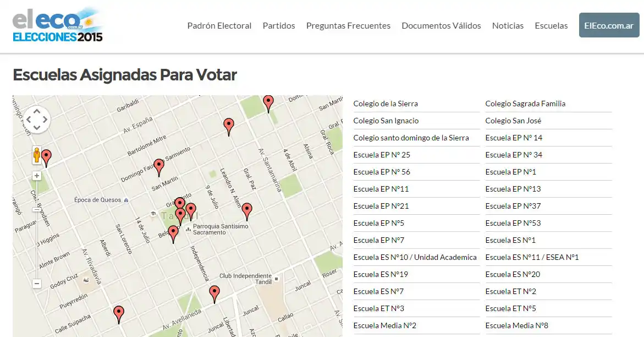Select the marker on Belgrano street
The width and height of the screenshot is (644, 337).
[x=173, y=234]
